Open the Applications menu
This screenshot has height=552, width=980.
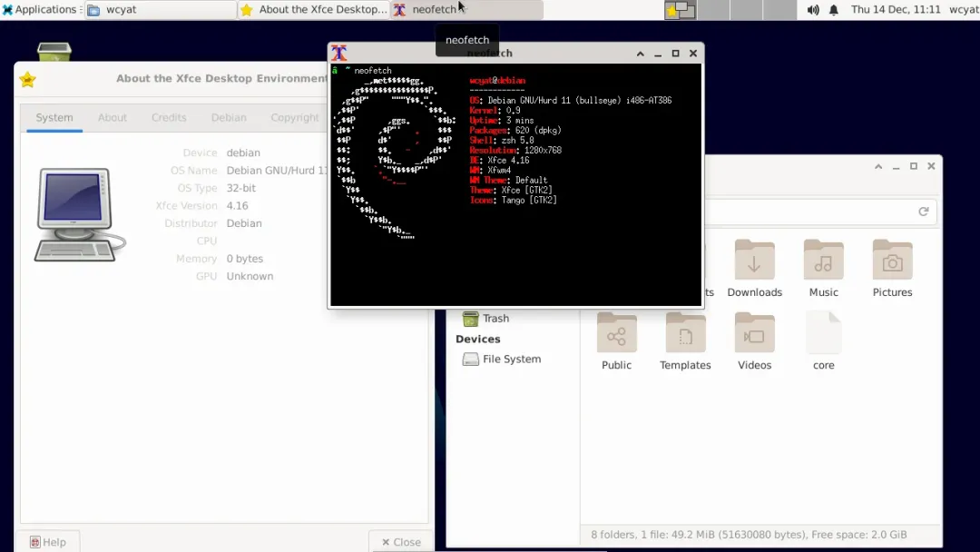[x=39, y=9]
